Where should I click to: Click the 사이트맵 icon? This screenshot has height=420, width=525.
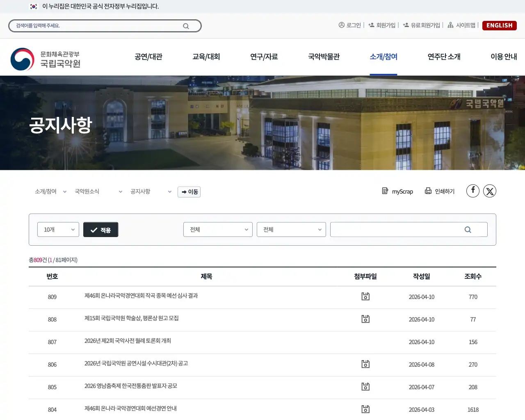(x=450, y=25)
